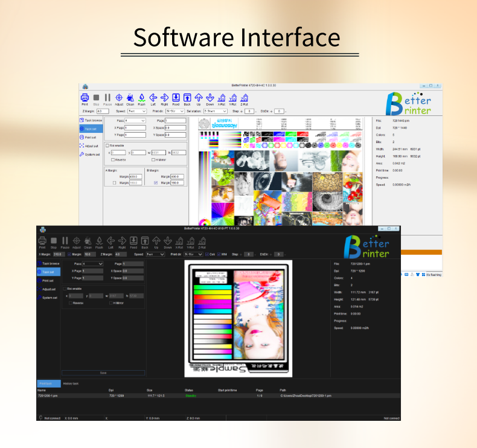
Task: Click the Feed icon in the dark window toolbar
Action: tap(133, 241)
